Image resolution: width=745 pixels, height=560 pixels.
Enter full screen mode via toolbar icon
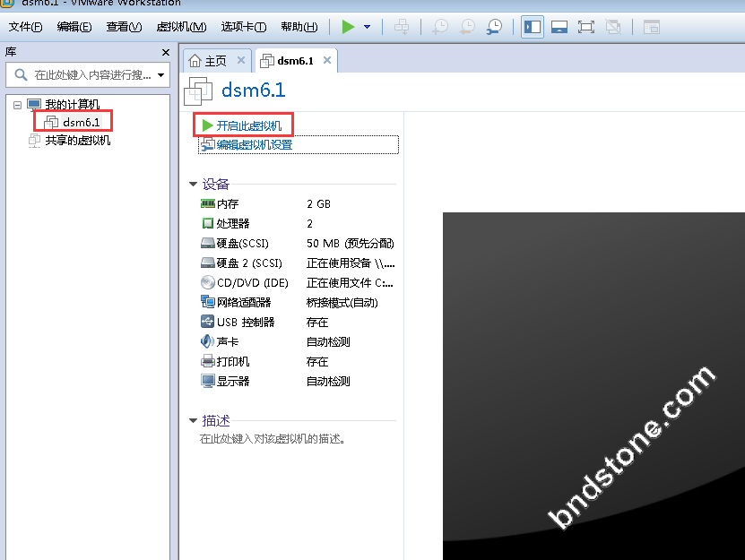tap(586, 27)
